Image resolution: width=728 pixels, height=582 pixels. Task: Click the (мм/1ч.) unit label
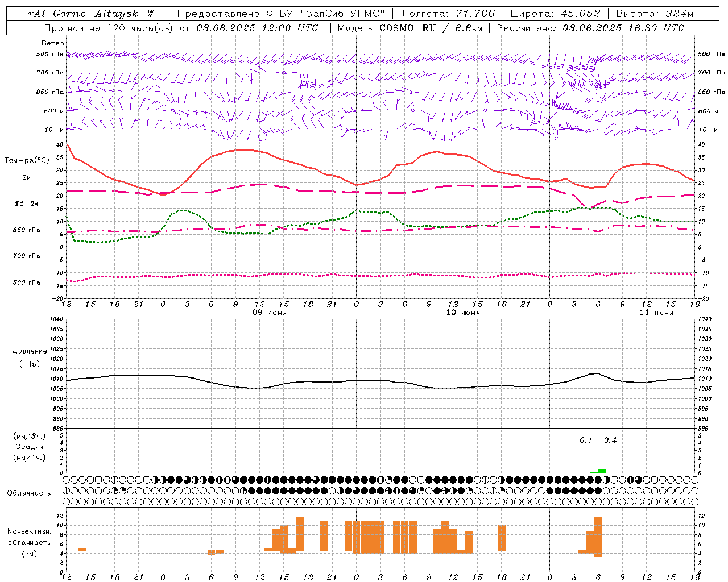point(29,458)
